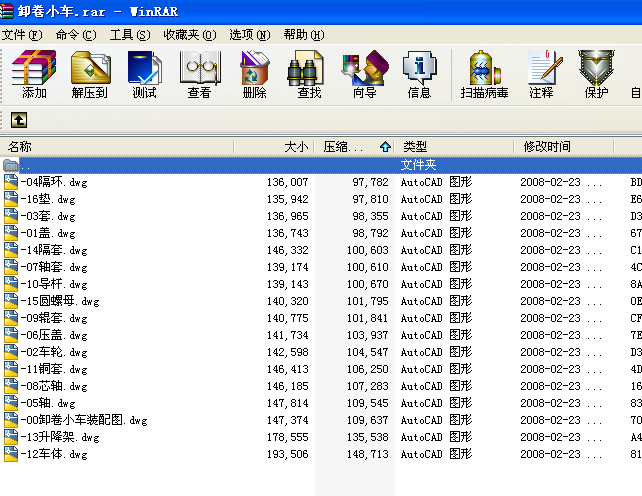Select file -08芯轴.dwg
The height and width of the screenshot is (496, 642).
54,386
